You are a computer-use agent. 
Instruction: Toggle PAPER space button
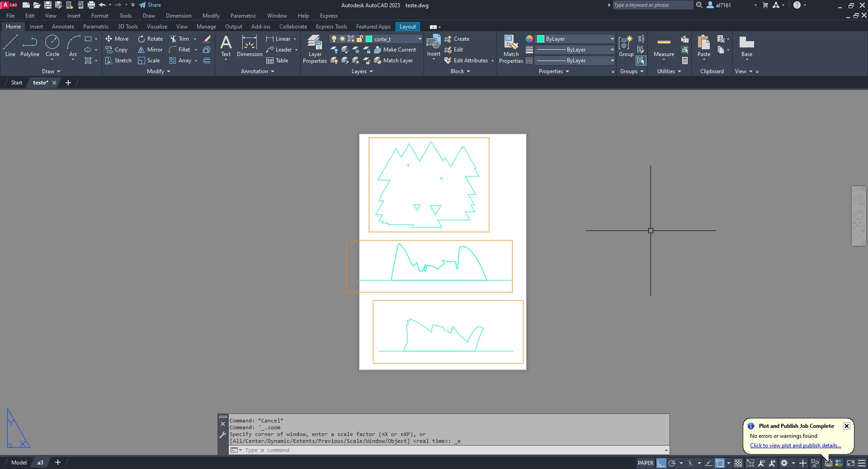click(x=645, y=463)
